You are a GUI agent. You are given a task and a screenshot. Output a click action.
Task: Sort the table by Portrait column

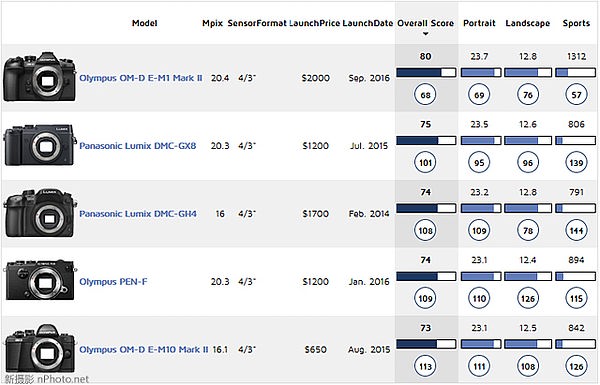tap(479, 23)
